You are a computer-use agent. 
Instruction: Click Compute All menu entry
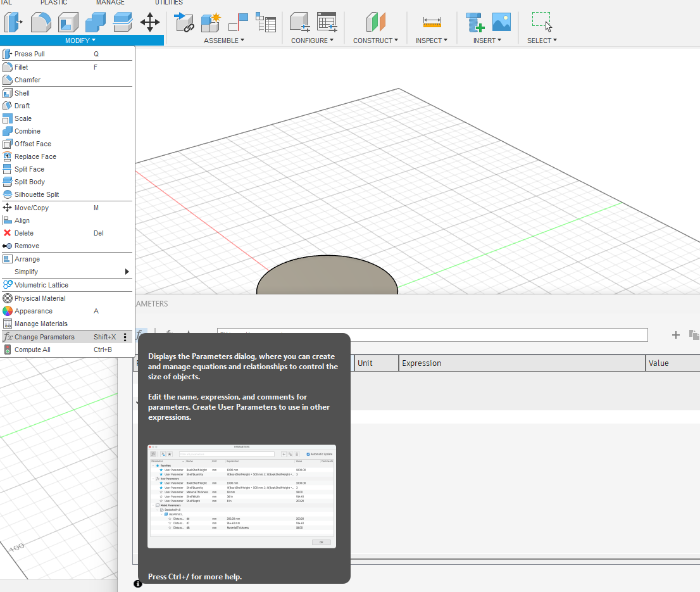click(32, 350)
